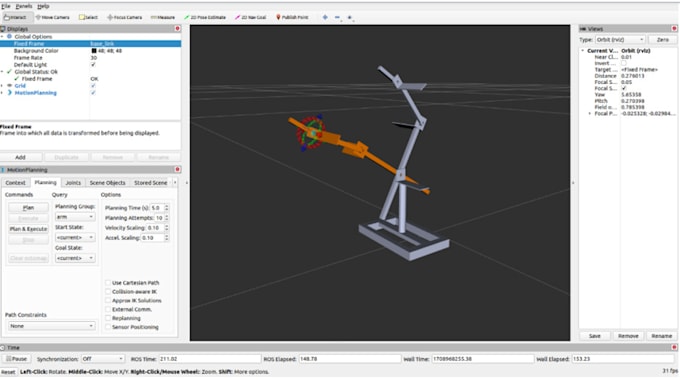Click the Global Status checkmark icon
The image size is (680, 380).
coord(9,72)
